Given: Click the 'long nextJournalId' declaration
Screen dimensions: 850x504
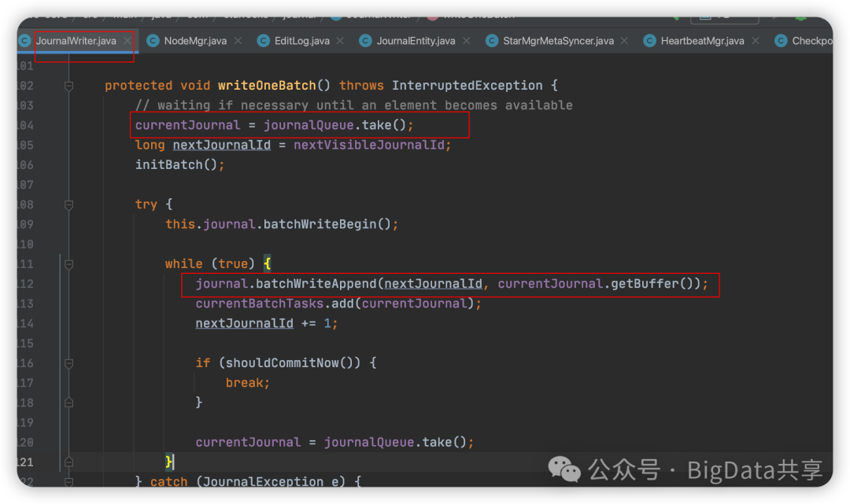Looking at the screenshot, I should [x=203, y=145].
